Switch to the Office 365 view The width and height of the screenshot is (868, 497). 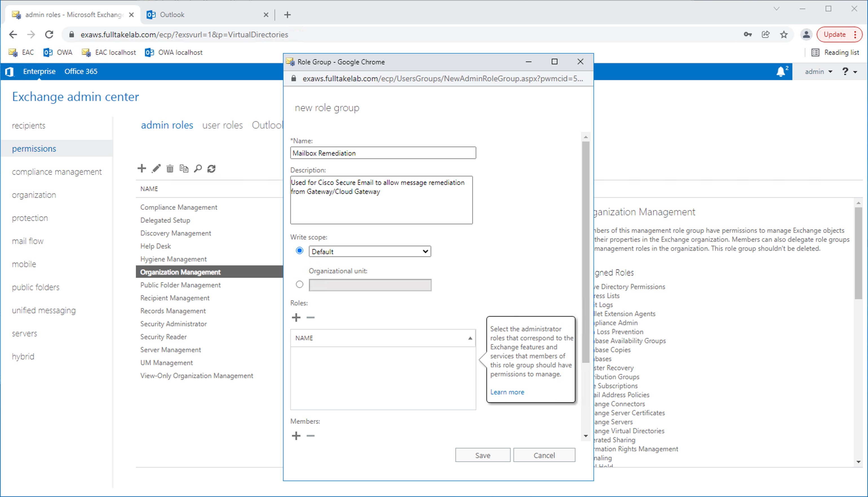pos(81,71)
